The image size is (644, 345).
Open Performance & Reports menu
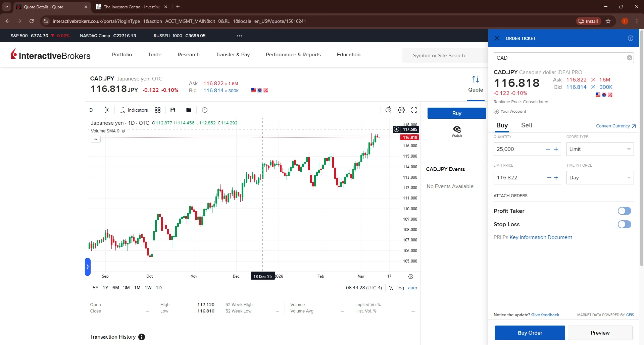click(x=293, y=55)
